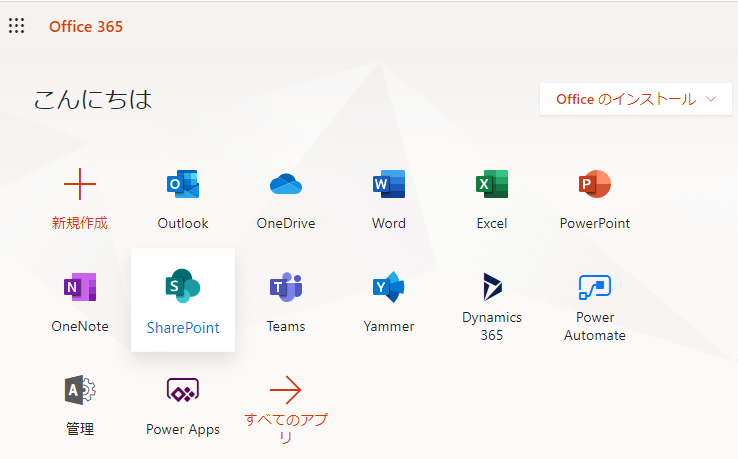Image resolution: width=738 pixels, height=459 pixels.
Task: Open the Outlook app icon
Action: [183, 184]
